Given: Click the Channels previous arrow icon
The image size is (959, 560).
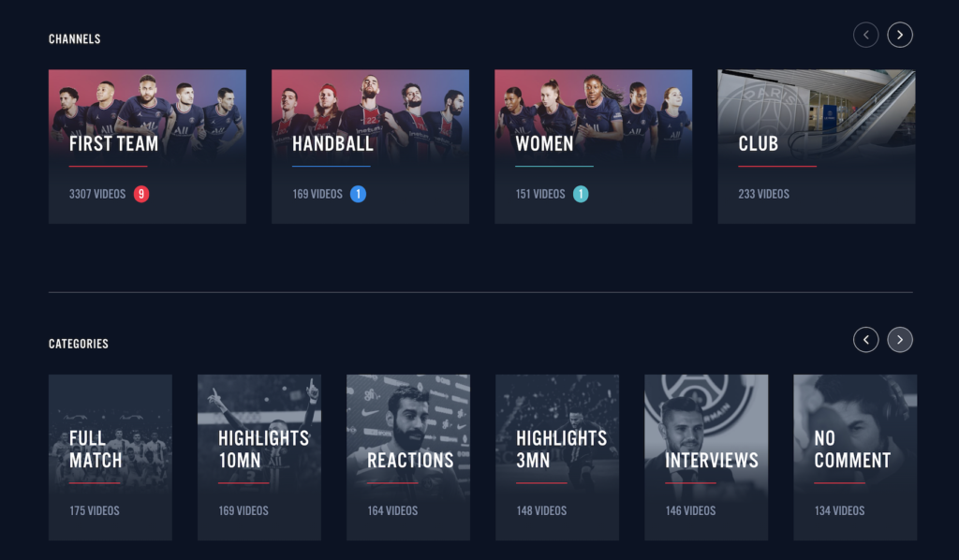Looking at the screenshot, I should pyautogui.click(x=865, y=35).
